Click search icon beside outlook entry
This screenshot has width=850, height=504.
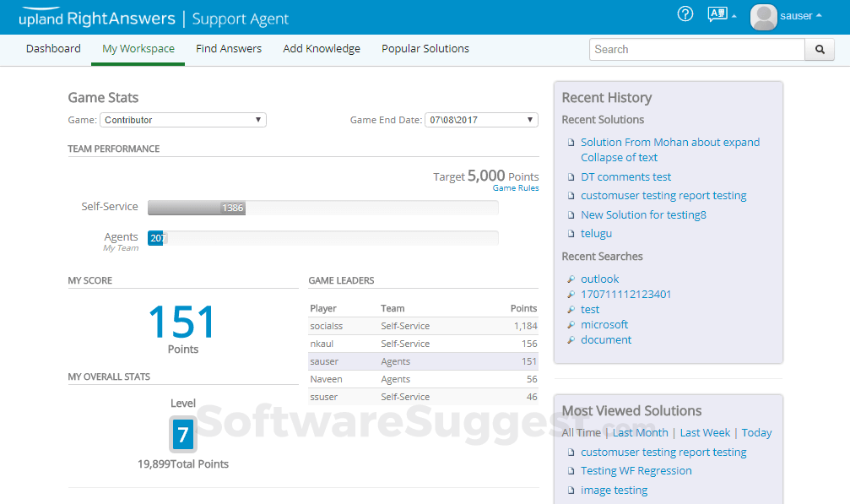tap(571, 279)
